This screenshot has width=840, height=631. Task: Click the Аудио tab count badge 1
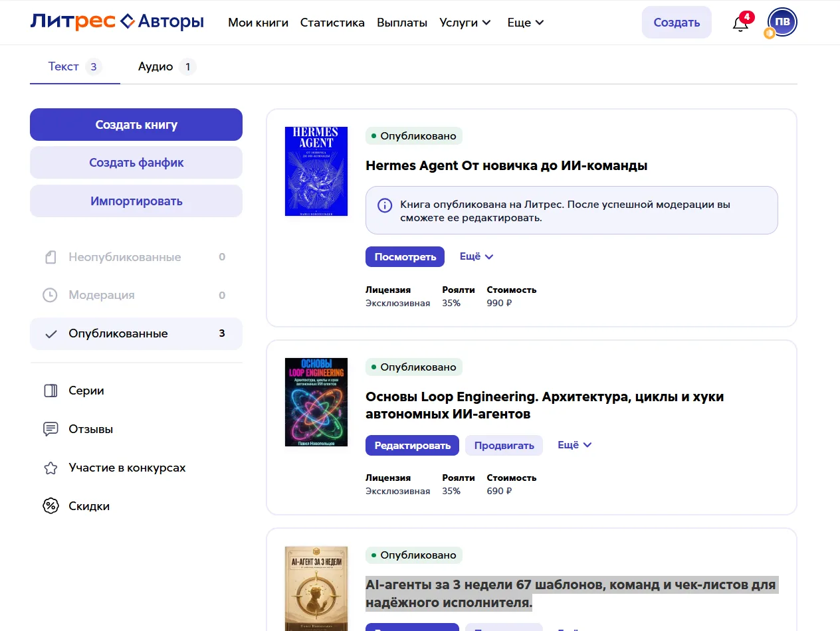point(188,66)
